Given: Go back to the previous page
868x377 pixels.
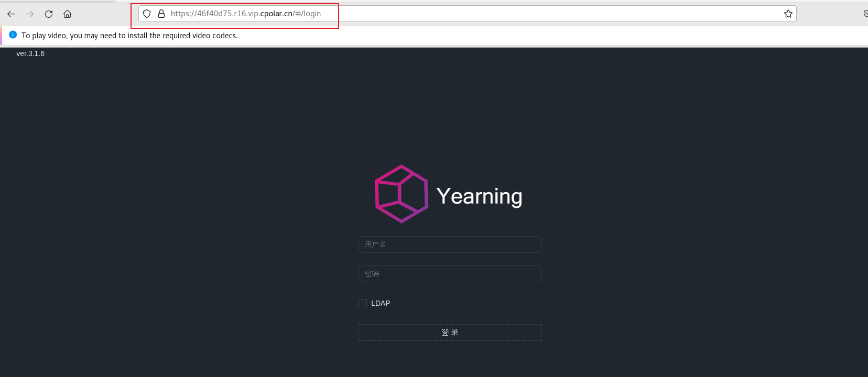Looking at the screenshot, I should (11, 14).
